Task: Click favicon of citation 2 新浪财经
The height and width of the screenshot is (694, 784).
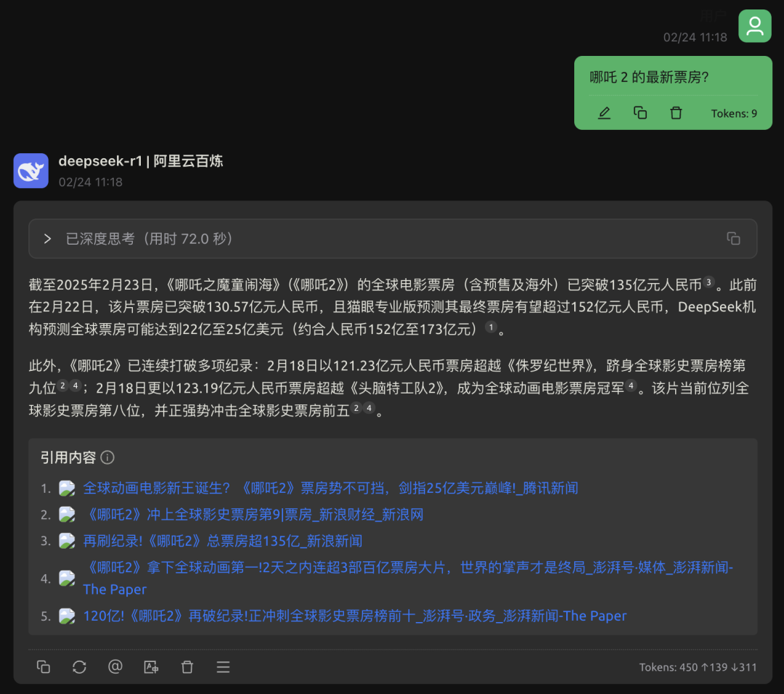Action: click(x=67, y=515)
